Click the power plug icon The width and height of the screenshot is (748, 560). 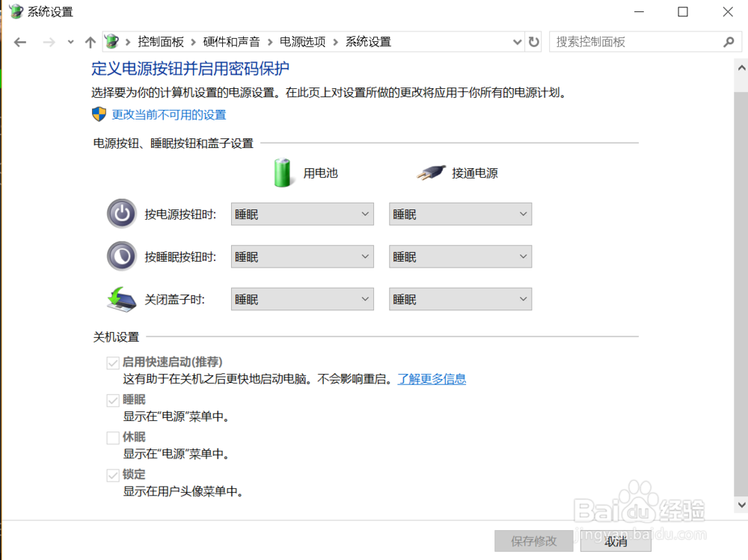tap(431, 173)
